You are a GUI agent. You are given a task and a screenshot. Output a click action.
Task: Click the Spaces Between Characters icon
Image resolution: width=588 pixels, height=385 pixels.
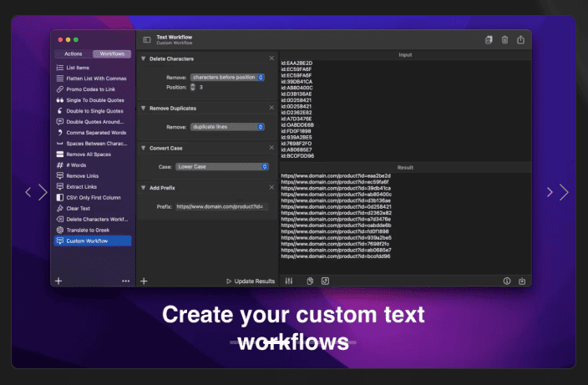point(59,143)
